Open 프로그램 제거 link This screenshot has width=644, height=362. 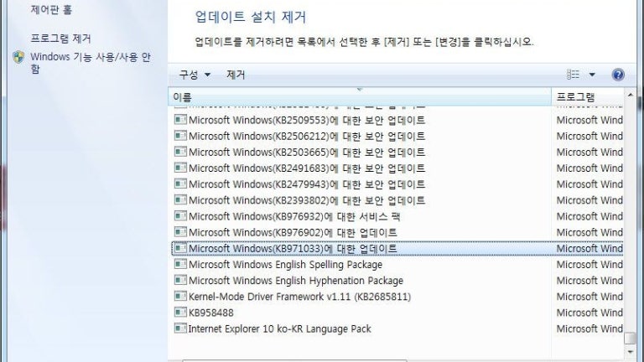pos(60,39)
